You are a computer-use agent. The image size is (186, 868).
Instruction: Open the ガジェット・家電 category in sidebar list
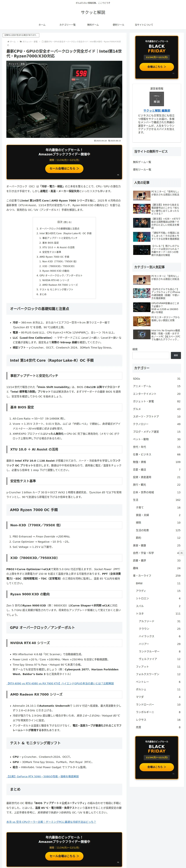coord(157,401)
